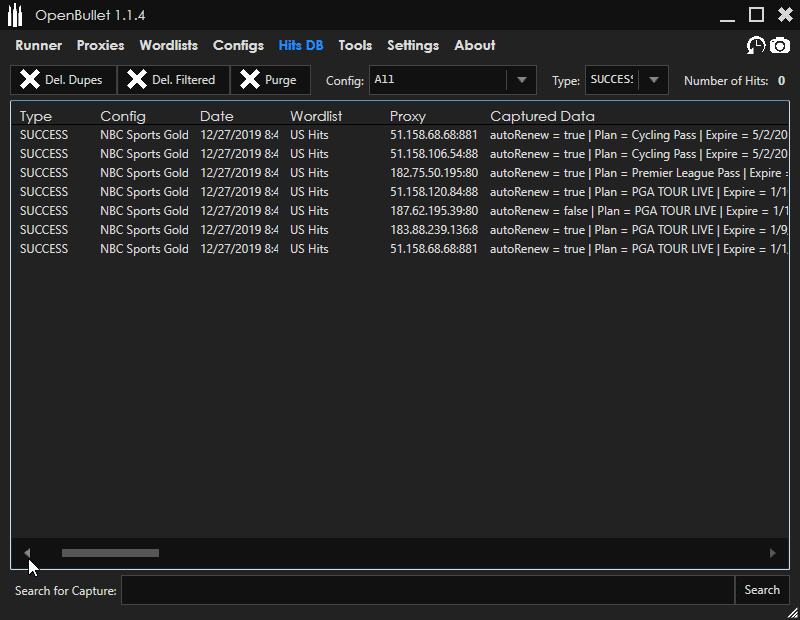Click the X icon on Del. Dupes
This screenshot has width=800, height=620.
(x=30, y=80)
